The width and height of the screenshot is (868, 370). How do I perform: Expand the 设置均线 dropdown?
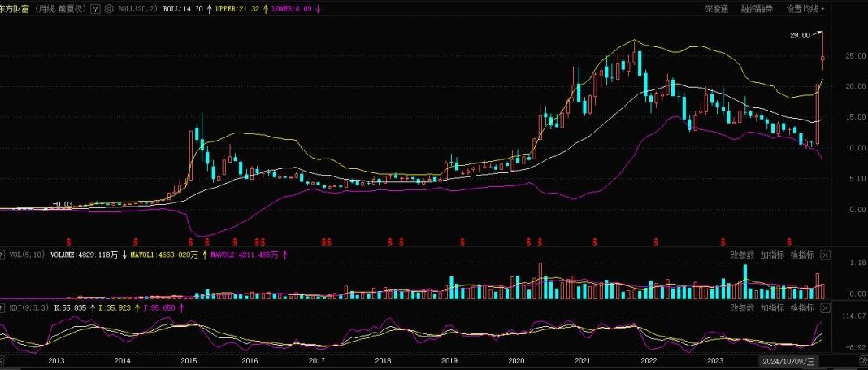click(x=805, y=9)
